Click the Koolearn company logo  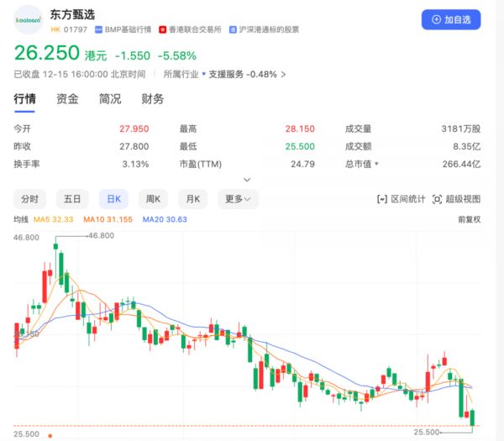pyautogui.click(x=30, y=19)
